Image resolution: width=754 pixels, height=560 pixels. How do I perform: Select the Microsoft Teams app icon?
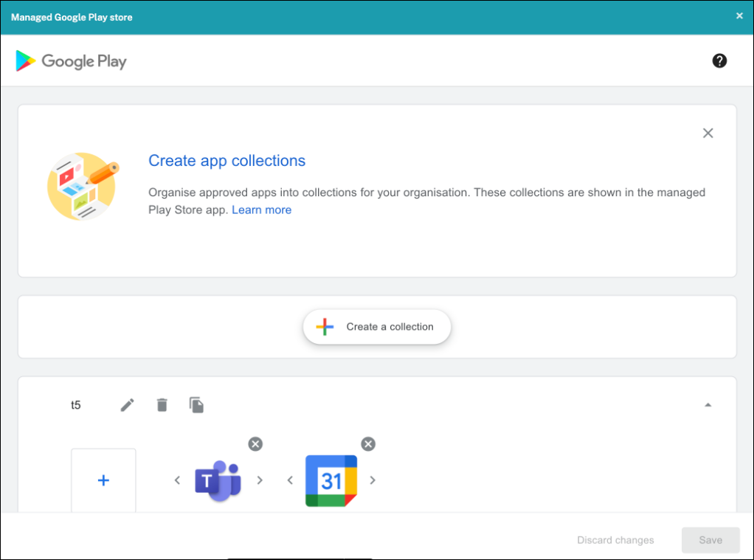[x=218, y=480]
